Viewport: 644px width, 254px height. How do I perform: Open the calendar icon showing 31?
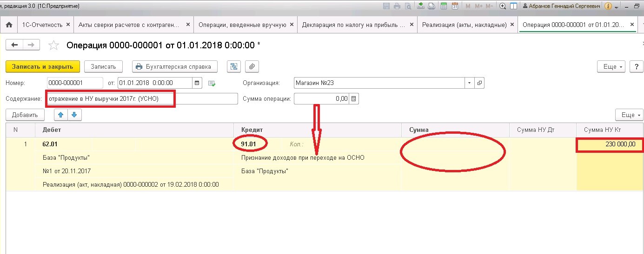click(x=455, y=7)
